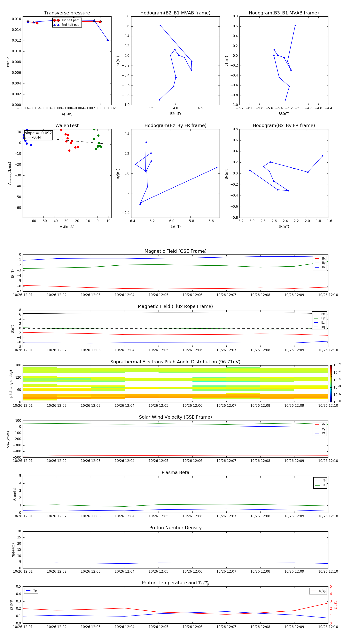Click the Bx' entry in Flux Rope legend

tap(320, 314)
